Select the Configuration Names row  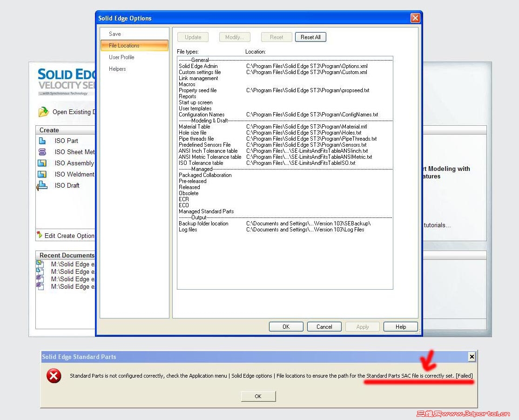(285, 114)
